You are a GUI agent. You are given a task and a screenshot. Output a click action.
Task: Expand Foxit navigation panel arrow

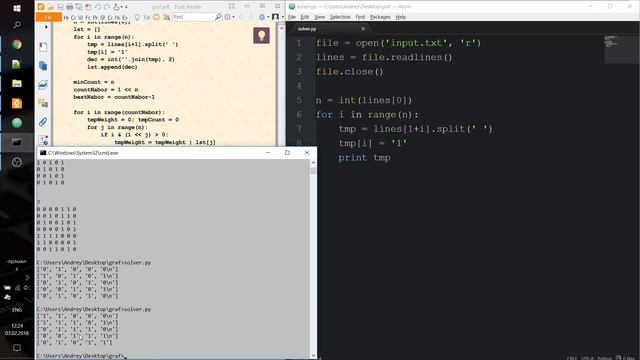coord(46,27)
